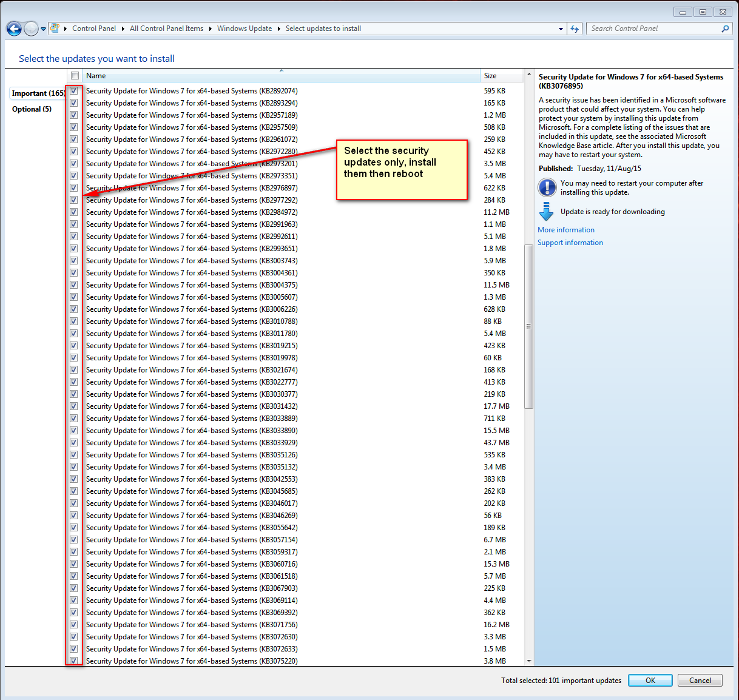Select the Security Update row KB2973351
The width and height of the screenshot is (739, 700).
pyautogui.click(x=296, y=176)
